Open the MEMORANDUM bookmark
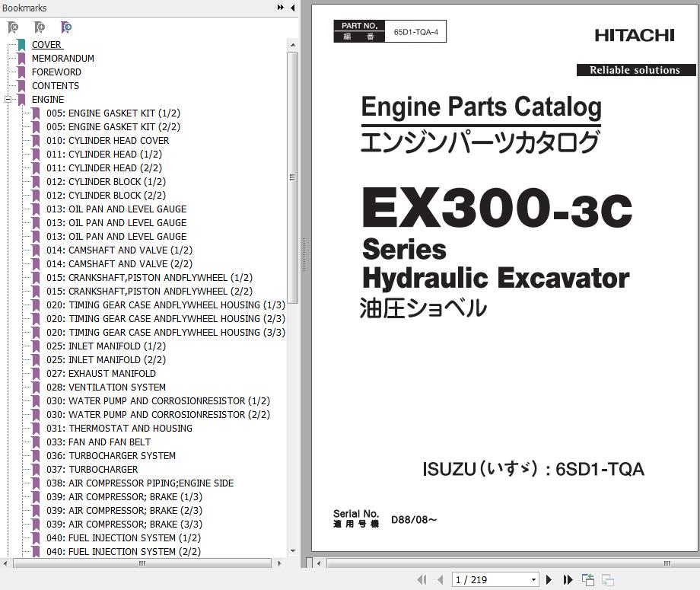Viewport: 700px width, 590px height. coord(63,59)
